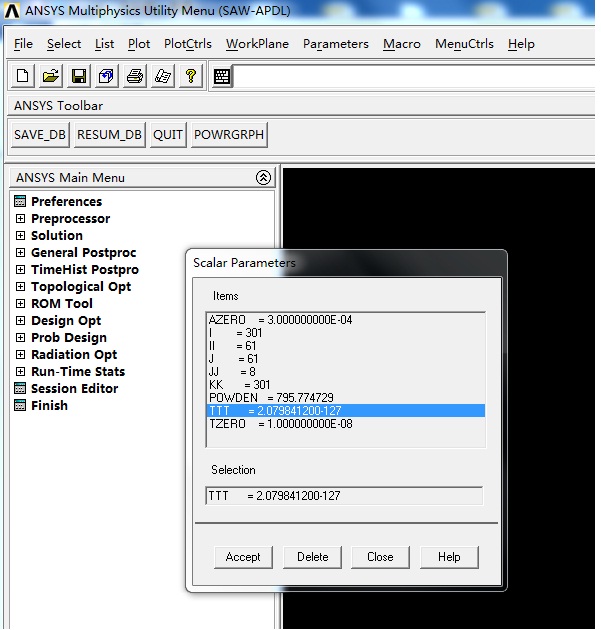Select the I = 301 parameter row

[x=346, y=333]
